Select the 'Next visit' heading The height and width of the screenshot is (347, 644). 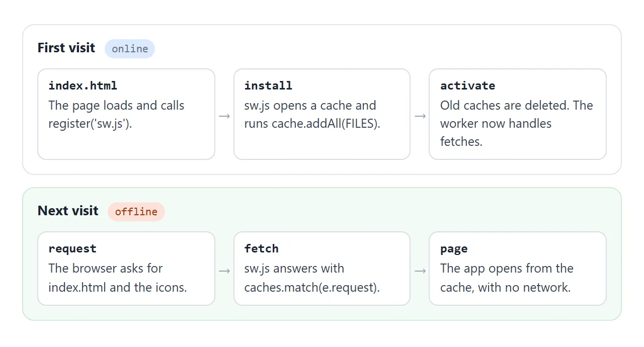pyautogui.click(x=68, y=211)
